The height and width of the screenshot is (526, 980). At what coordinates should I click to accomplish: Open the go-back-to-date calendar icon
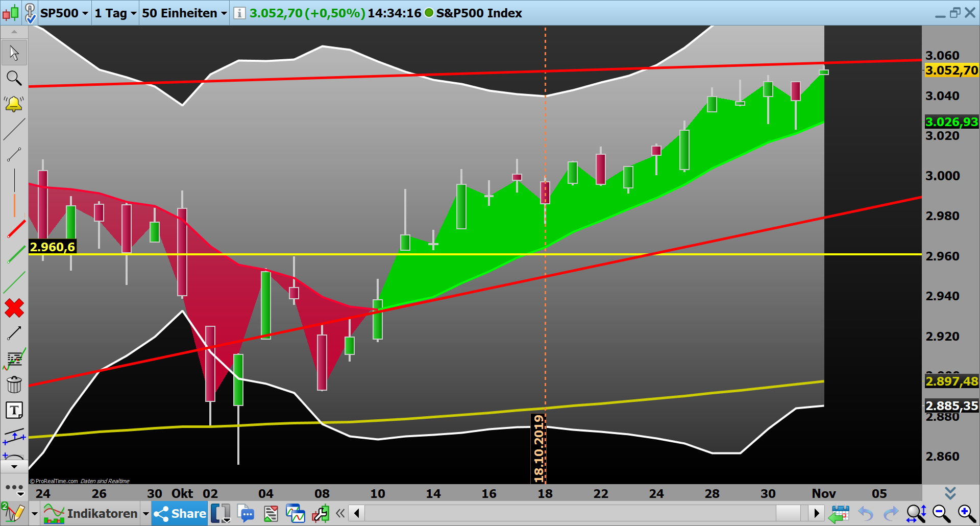[x=840, y=513]
